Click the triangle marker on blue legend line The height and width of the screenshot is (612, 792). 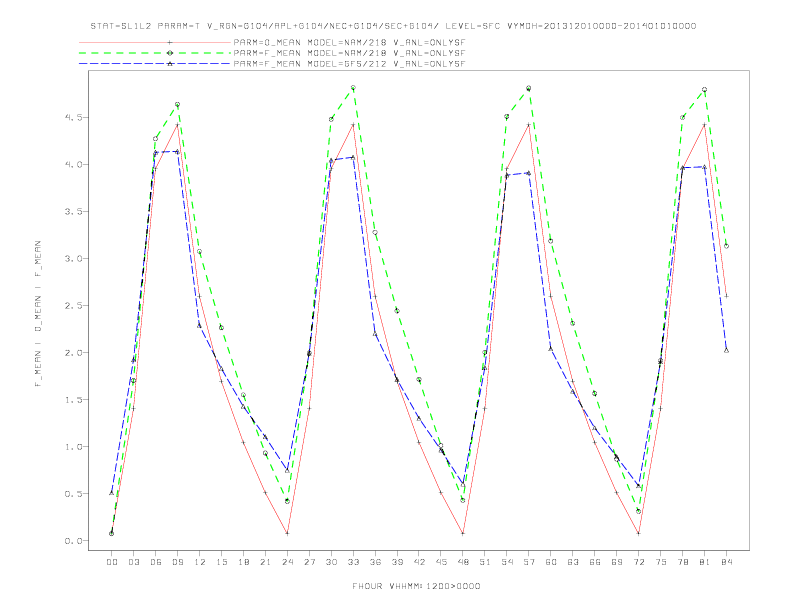click(170, 64)
